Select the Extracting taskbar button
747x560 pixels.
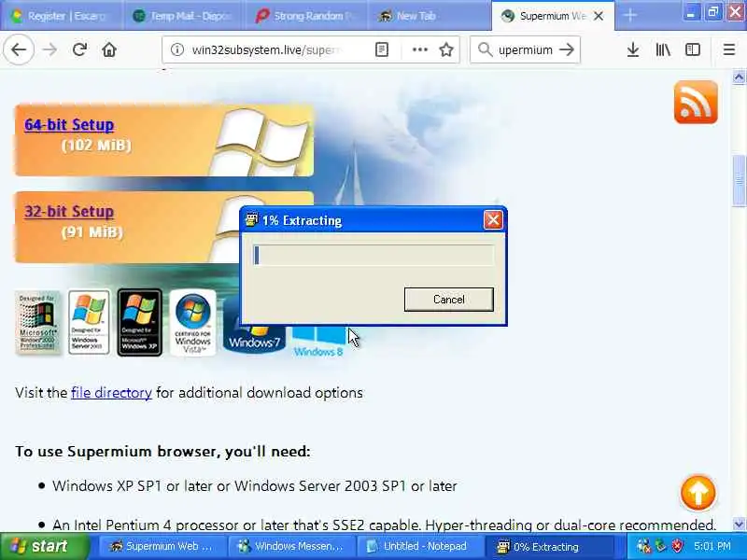pos(548,546)
